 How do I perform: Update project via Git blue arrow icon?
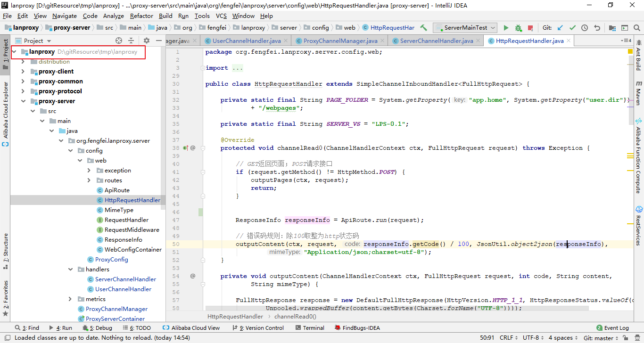pos(560,28)
